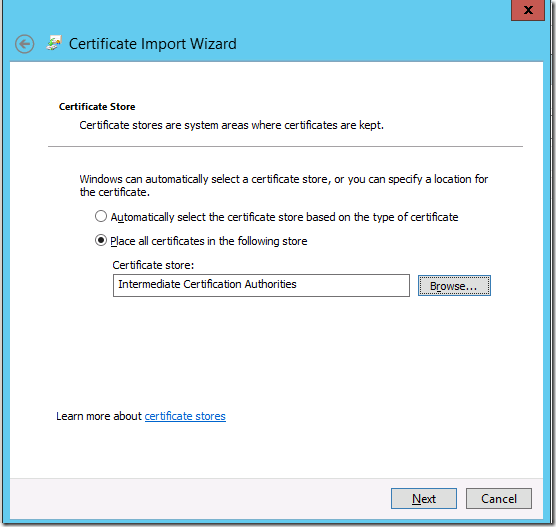Image resolution: width=556 pixels, height=527 pixels.
Task: Click the blue title bar area
Action: 355,32
